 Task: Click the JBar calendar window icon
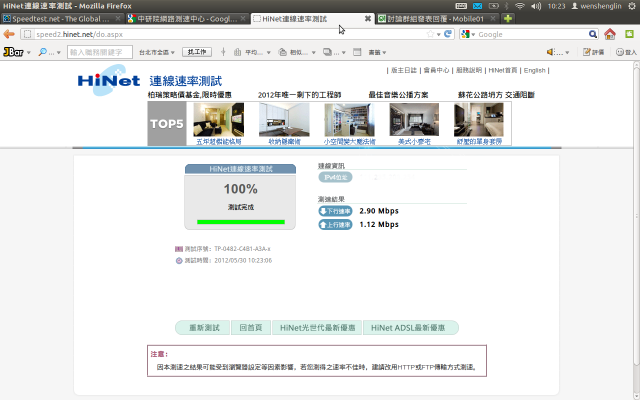point(357,52)
